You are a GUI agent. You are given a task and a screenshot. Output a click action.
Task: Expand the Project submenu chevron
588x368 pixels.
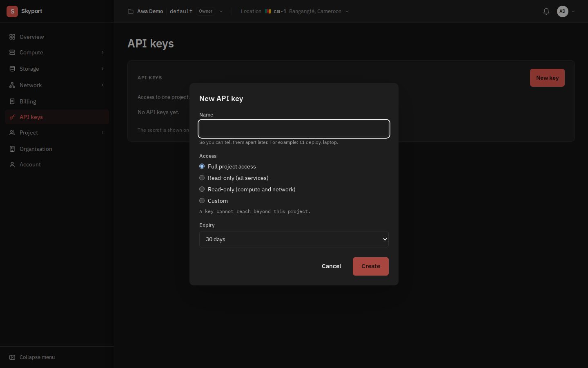pos(102,132)
